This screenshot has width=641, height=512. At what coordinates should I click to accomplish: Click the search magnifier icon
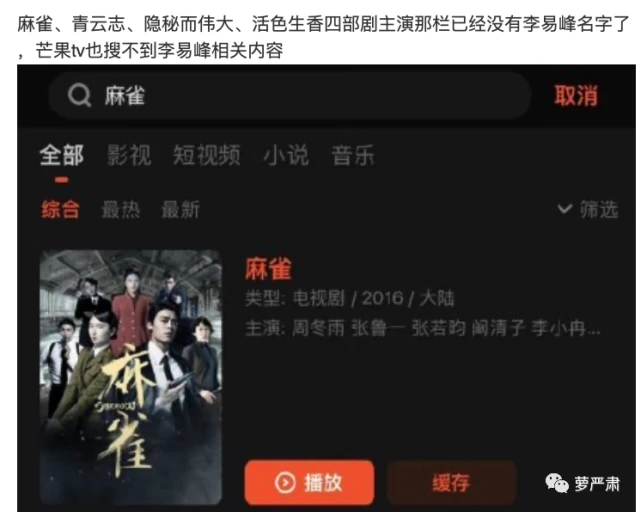[x=79, y=96]
